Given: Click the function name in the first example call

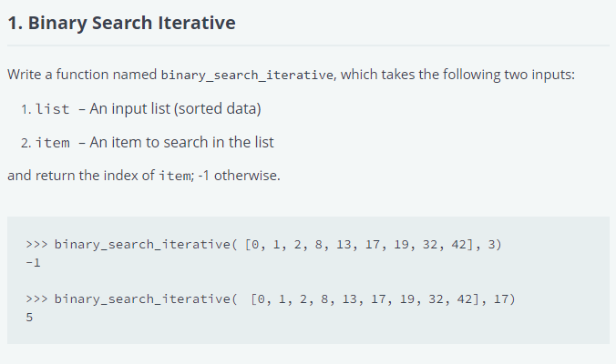Looking at the screenshot, I should (x=142, y=245).
